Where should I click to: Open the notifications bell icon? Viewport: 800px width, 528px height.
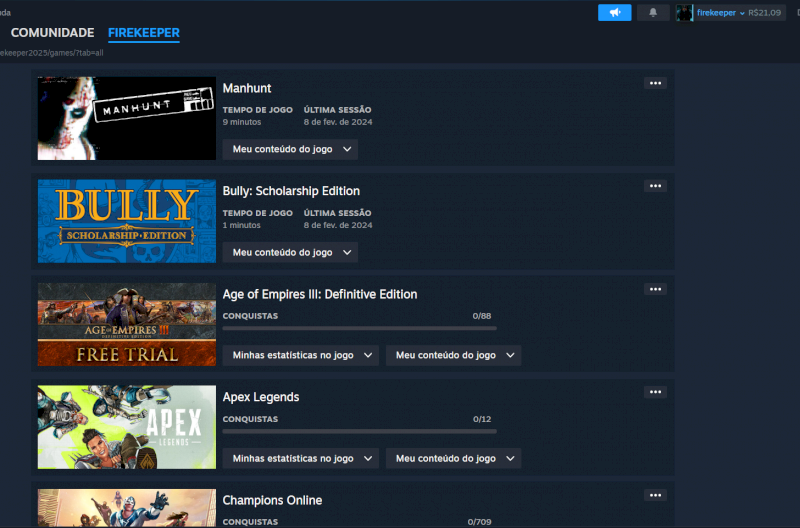[x=653, y=13]
